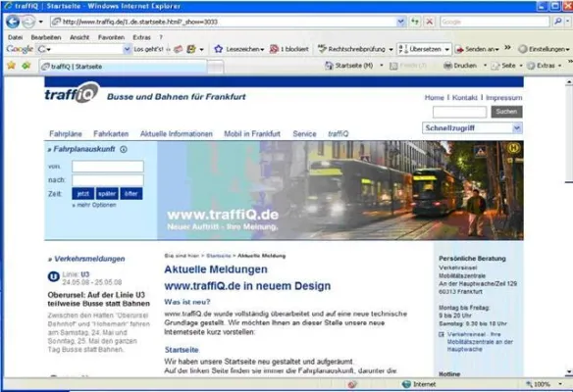The height and width of the screenshot is (392, 573).
Task: Open the Extras gear menu in command bar
Action: [544, 66]
